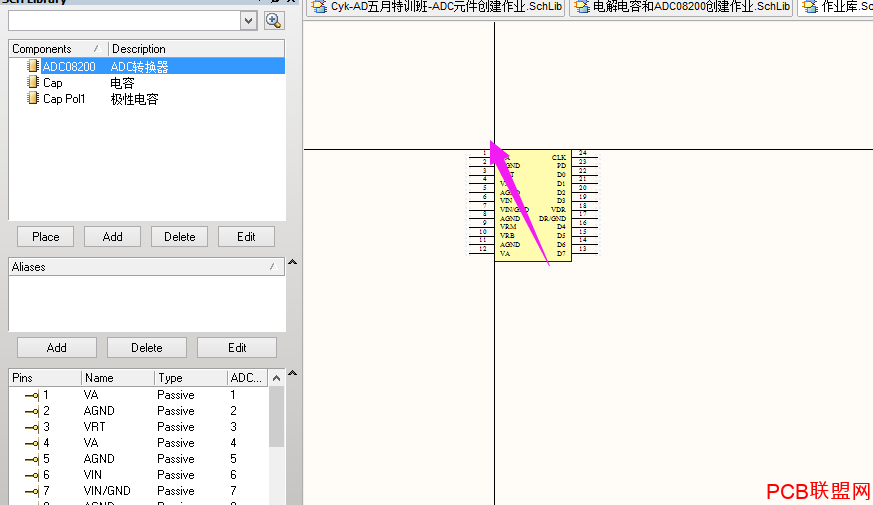The height and width of the screenshot is (505, 873).
Task: Open the component filter dropdown arrow
Action: [248, 21]
